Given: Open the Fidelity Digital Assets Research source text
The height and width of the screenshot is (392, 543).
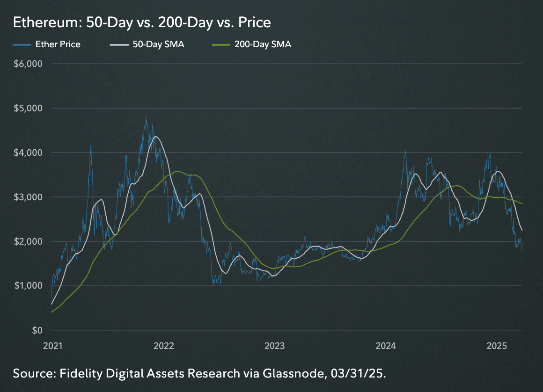Looking at the screenshot, I should pos(199,373).
